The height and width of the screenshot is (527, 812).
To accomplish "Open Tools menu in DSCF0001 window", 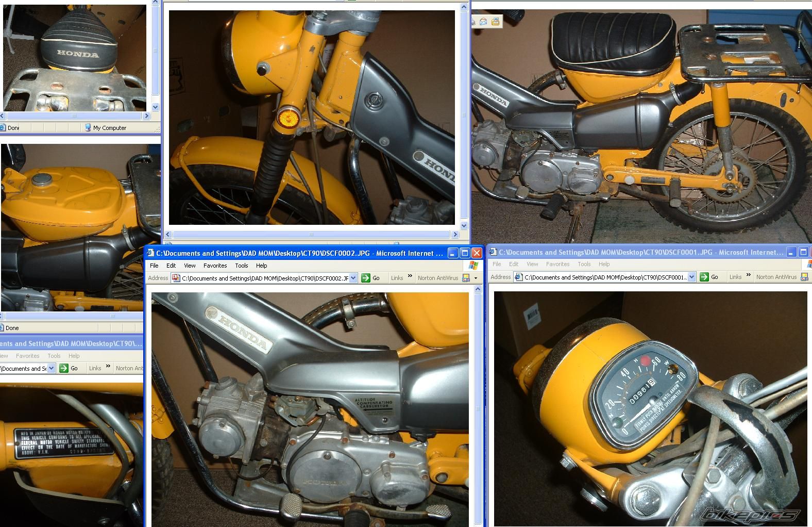I will tap(584, 264).
